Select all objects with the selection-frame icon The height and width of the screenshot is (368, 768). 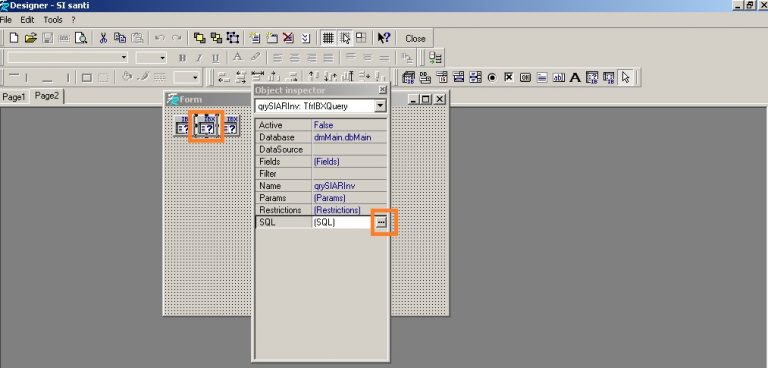233,38
